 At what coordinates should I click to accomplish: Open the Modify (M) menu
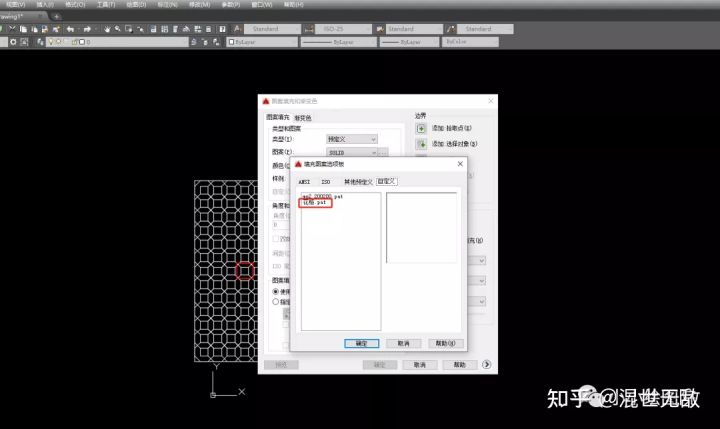[x=199, y=4]
